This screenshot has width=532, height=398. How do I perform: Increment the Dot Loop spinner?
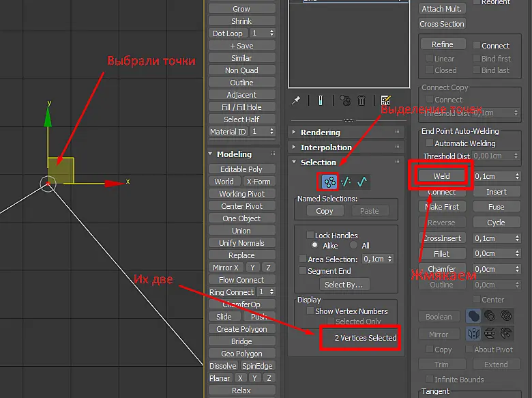coord(271,31)
